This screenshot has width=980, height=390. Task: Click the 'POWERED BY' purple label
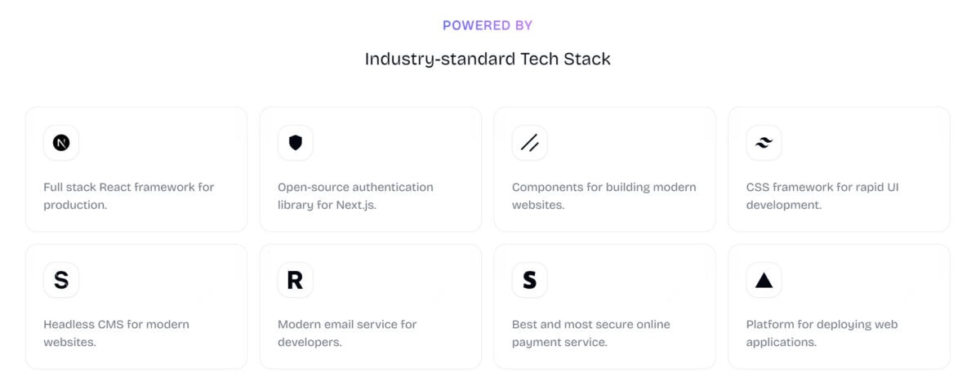(488, 25)
